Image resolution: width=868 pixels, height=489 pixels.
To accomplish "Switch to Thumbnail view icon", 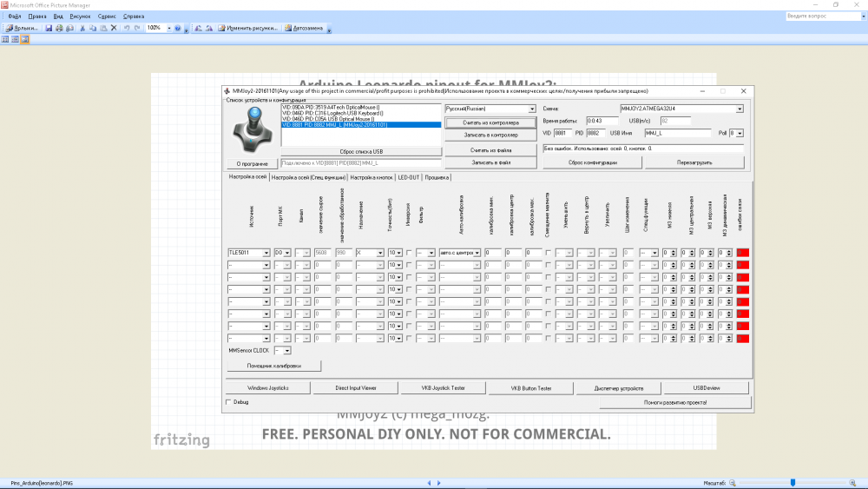I will (x=5, y=40).
